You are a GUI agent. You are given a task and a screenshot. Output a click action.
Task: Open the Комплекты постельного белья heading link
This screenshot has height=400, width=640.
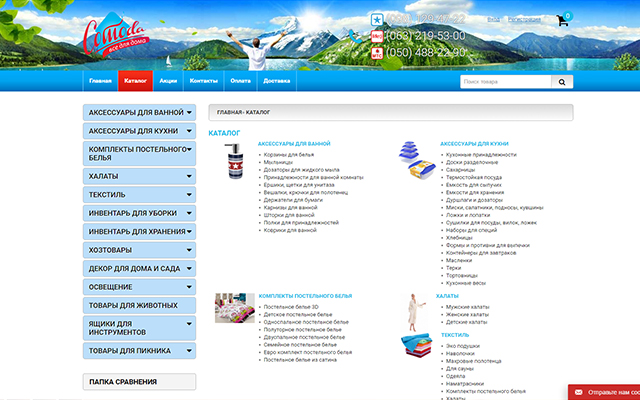click(305, 296)
